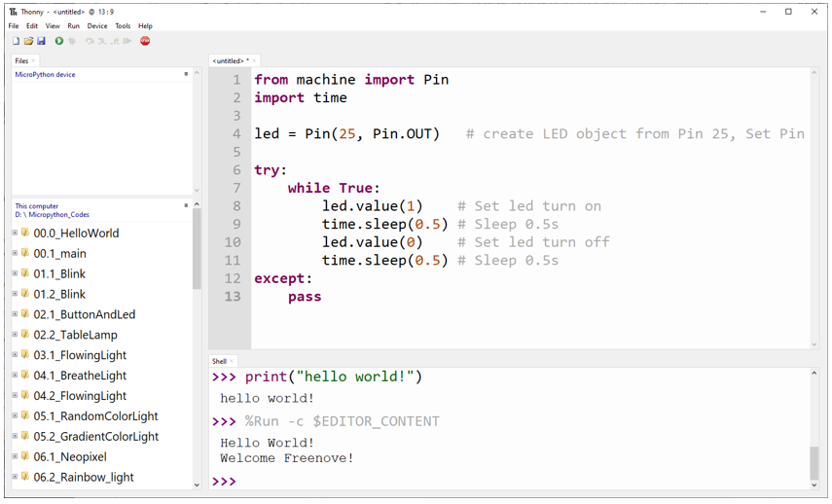Click the Shell scroll up arrow

point(814,374)
